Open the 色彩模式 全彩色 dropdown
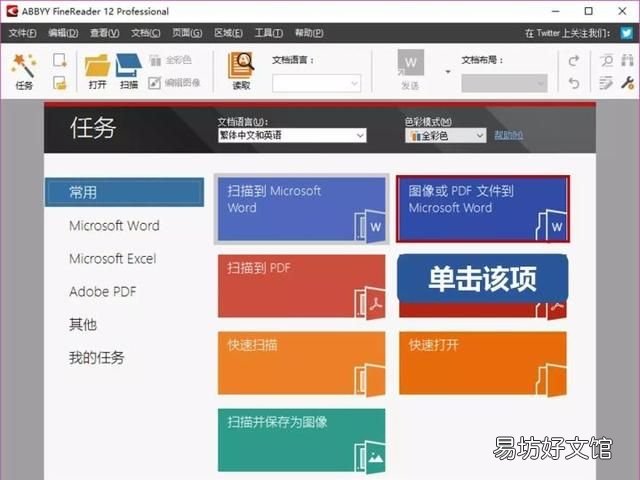 (x=446, y=136)
